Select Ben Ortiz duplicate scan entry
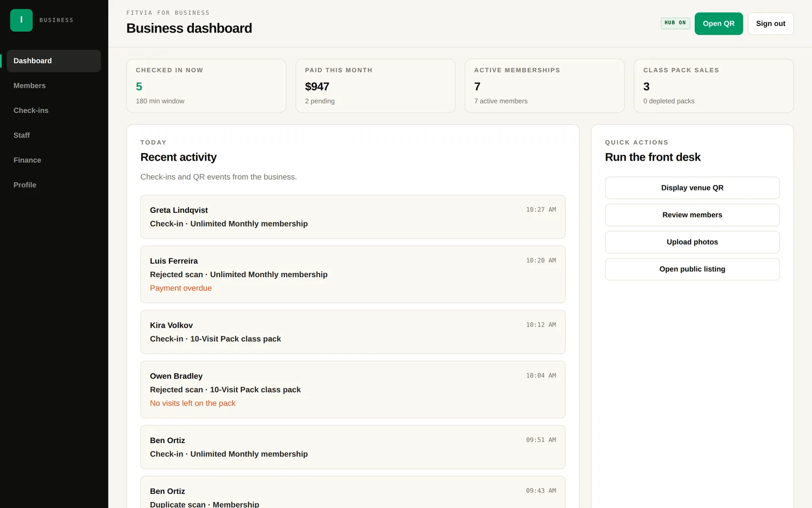Screen dimensions: 812x508 (x=353, y=492)
